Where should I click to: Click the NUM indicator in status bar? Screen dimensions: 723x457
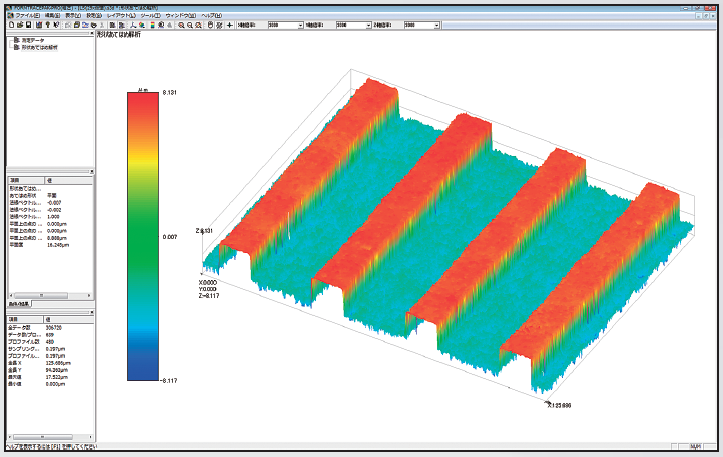click(695, 446)
